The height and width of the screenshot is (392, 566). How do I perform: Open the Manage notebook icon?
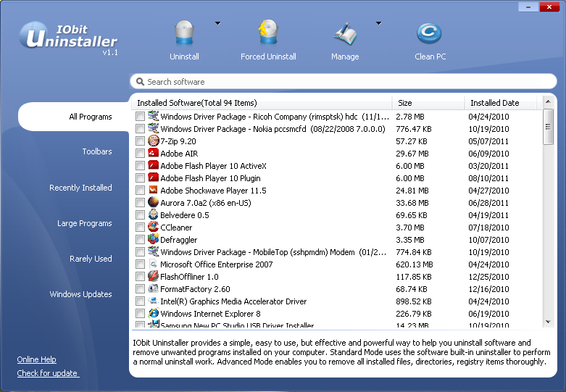tap(345, 33)
